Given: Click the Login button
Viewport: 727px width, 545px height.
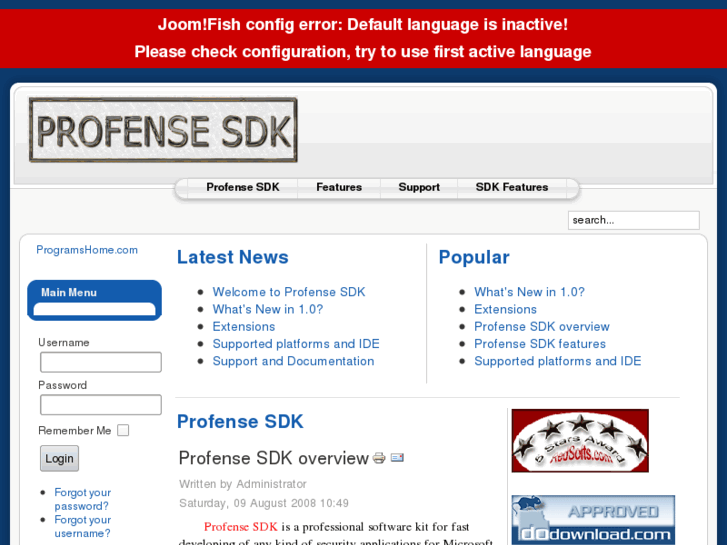Looking at the screenshot, I should click(59, 458).
